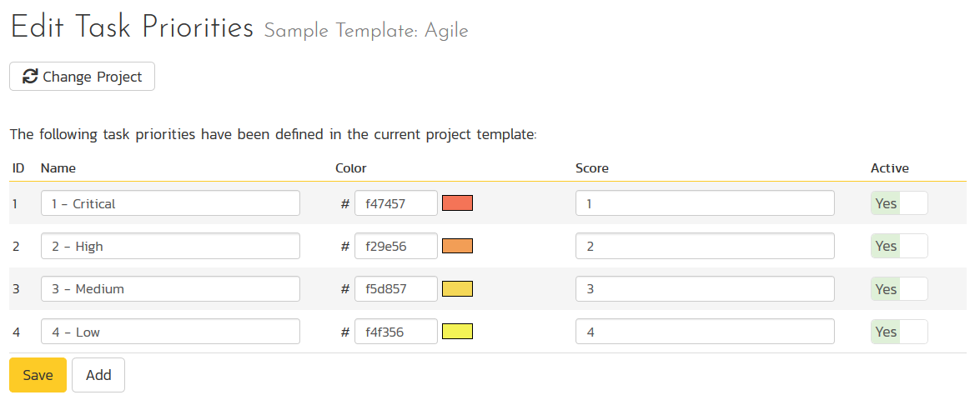Edit the f47457 color hex field
The height and width of the screenshot is (400, 980).
[x=396, y=203]
